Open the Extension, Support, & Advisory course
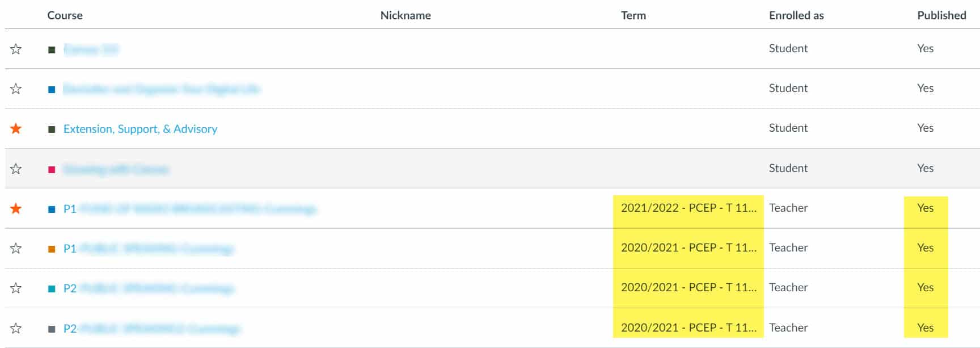 (x=140, y=129)
